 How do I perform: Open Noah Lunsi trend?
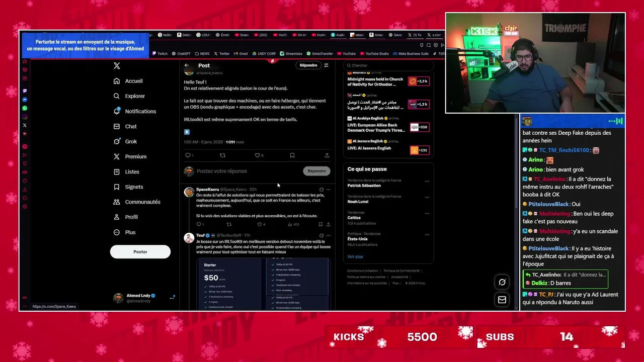pyautogui.click(x=358, y=202)
